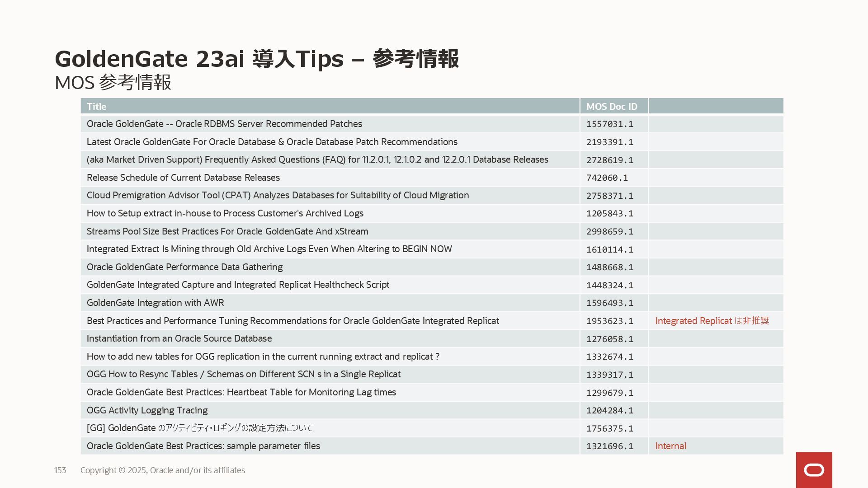Click 'Streams Pool Size Best Practices' title
Screen dimensions: 868x488
227,231
